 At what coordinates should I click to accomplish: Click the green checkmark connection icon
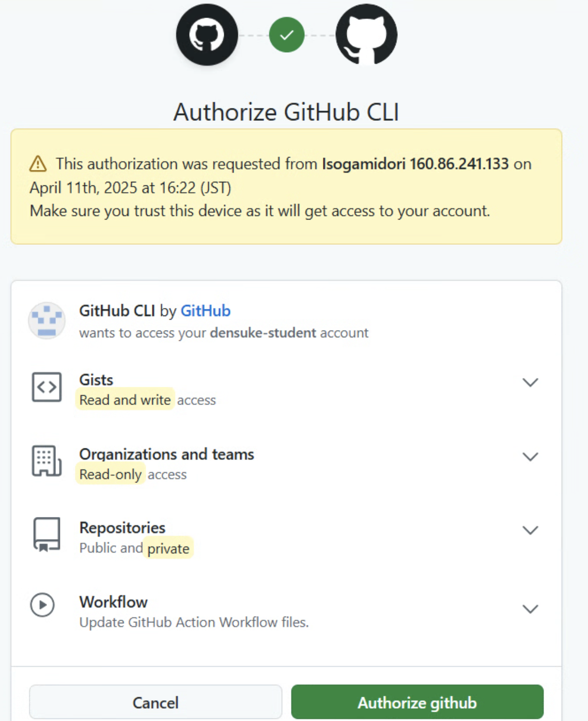287,35
